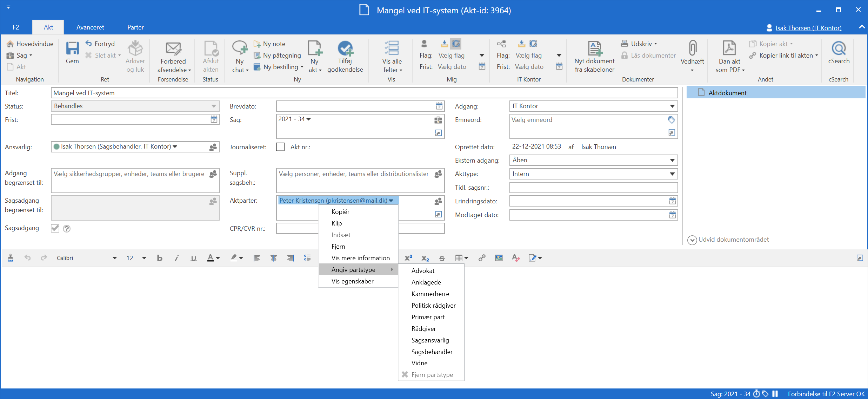Click the insert image icon
Image resolution: width=868 pixels, height=399 pixels.
(x=499, y=258)
